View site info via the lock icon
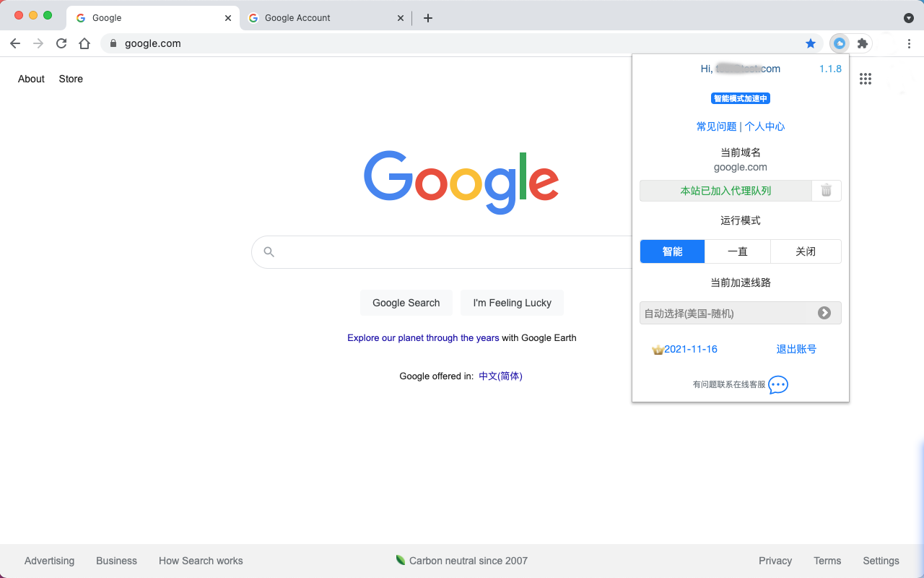Image resolution: width=924 pixels, height=578 pixels. (113, 43)
